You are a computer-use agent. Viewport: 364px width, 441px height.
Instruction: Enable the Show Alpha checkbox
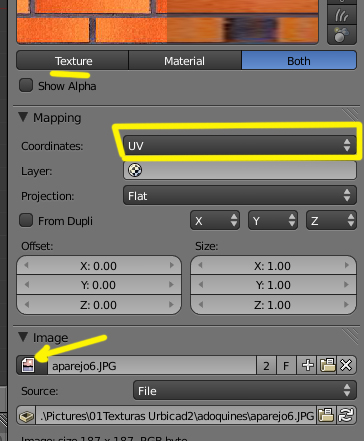(26, 85)
